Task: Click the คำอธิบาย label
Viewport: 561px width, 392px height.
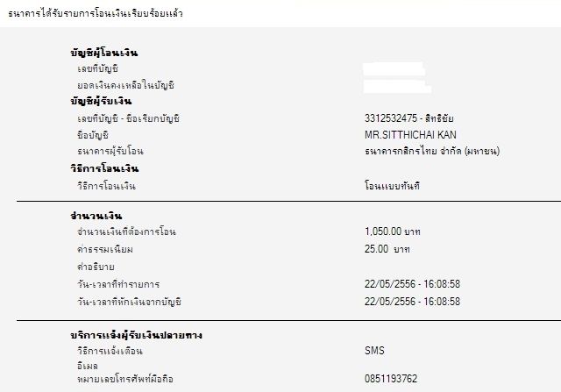Action: (x=96, y=267)
